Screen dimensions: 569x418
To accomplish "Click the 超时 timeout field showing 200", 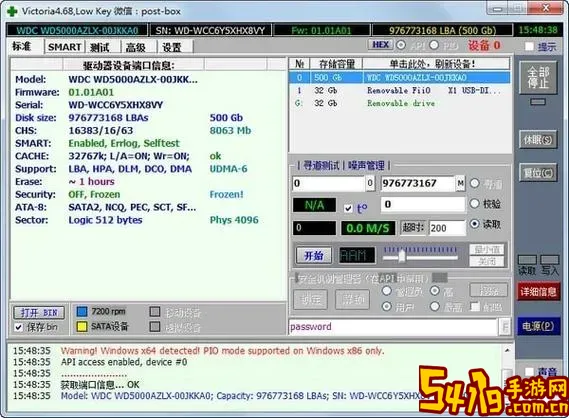I will click(447, 228).
